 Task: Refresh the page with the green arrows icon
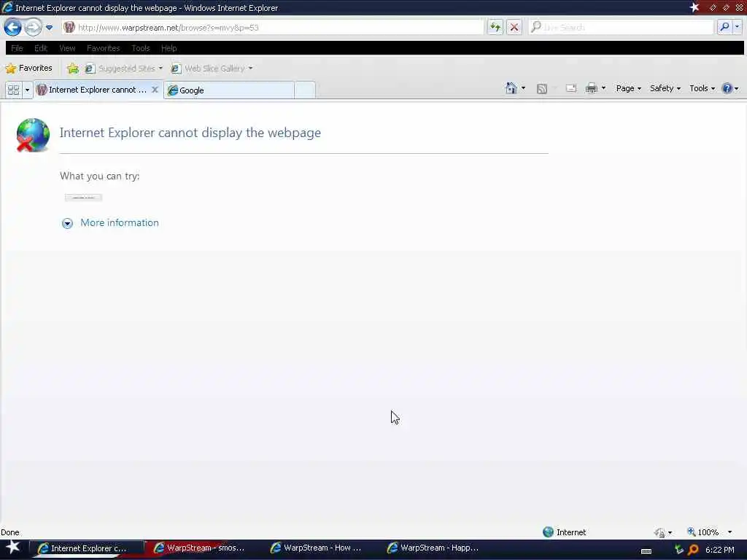coord(495,28)
